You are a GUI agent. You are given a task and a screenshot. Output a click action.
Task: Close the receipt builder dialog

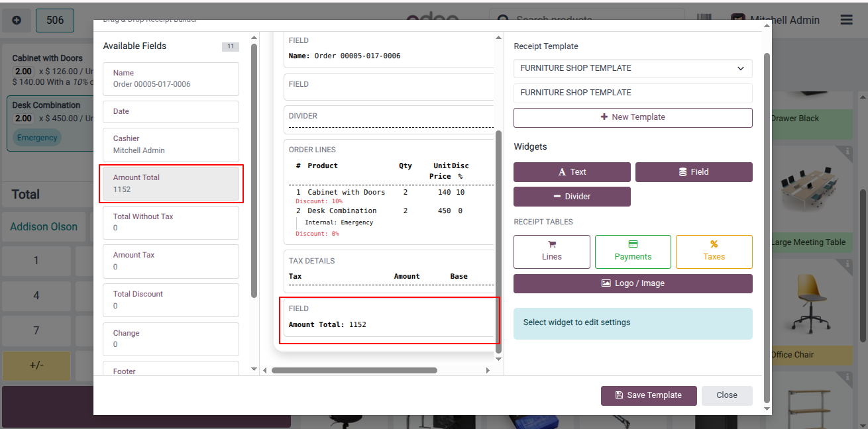coord(727,395)
